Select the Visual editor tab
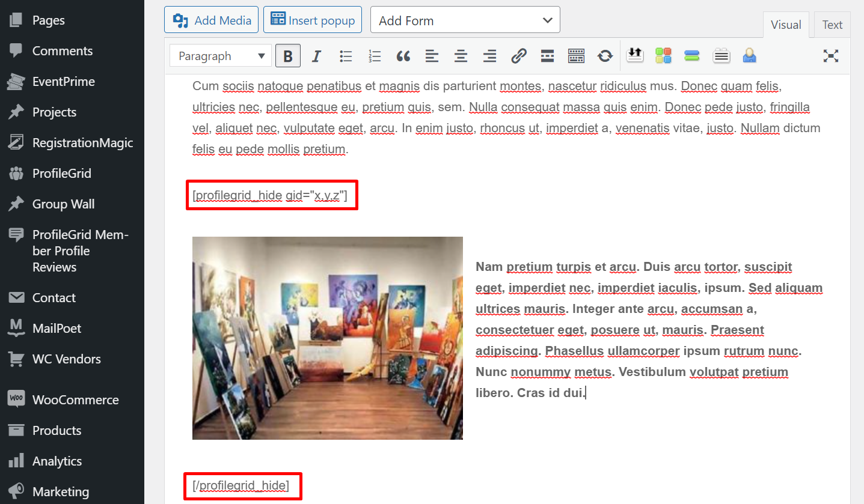864x504 pixels. (x=786, y=25)
